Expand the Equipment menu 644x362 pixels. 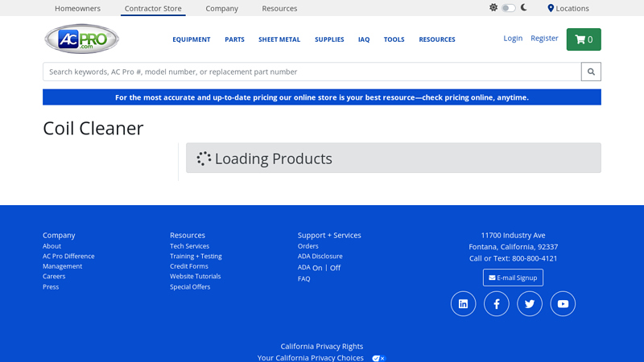click(191, 39)
